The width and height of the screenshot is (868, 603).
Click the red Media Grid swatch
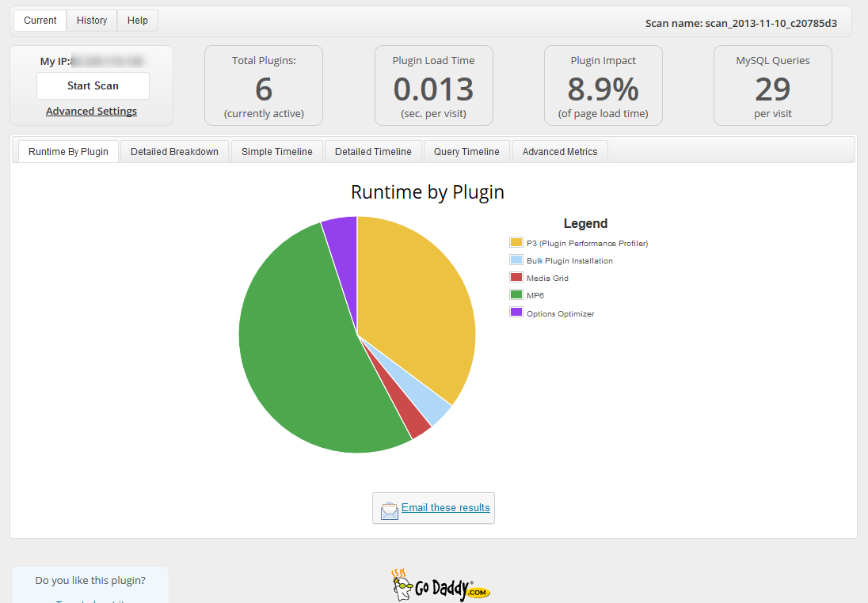coord(516,277)
